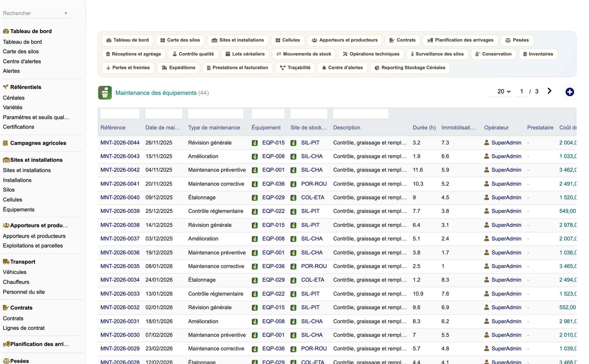Click the Campagnes agricoles calendar icon
This screenshot has height=364, width=589.
point(5,143)
